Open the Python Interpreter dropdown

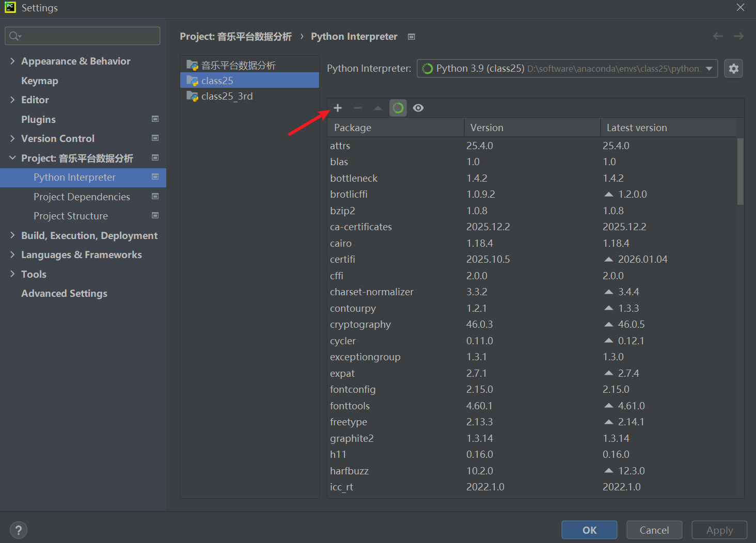[x=567, y=68]
